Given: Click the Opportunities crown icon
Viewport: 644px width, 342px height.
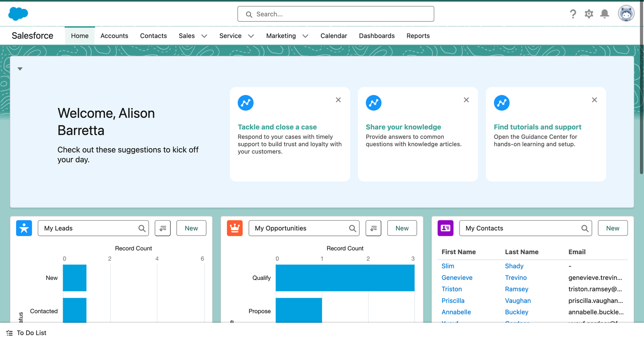Looking at the screenshot, I should pos(235,228).
